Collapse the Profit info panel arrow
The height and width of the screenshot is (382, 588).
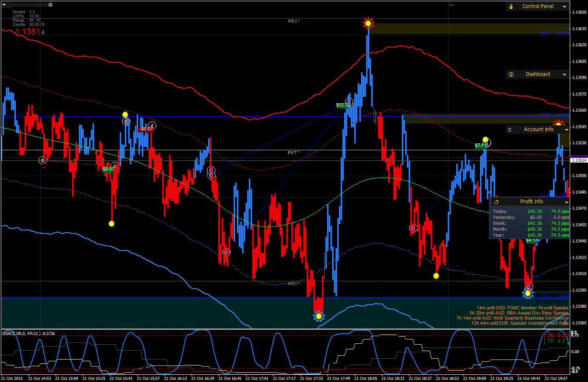(x=566, y=202)
